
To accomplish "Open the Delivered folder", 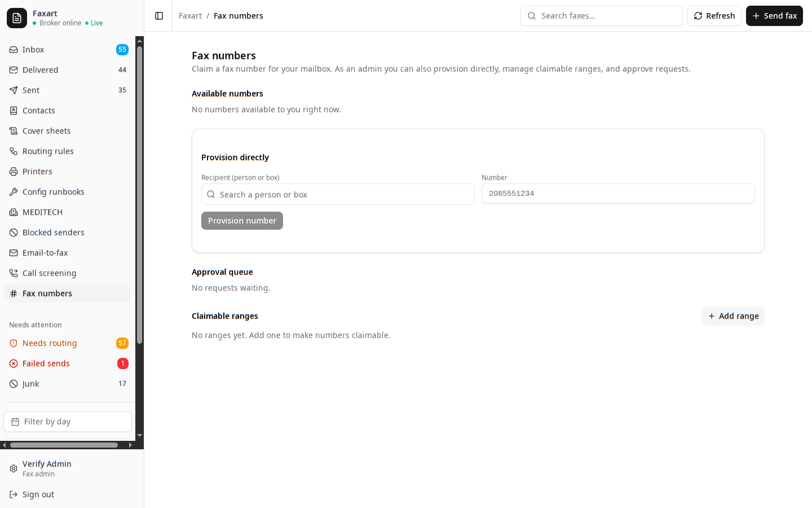I will (x=68, y=70).
